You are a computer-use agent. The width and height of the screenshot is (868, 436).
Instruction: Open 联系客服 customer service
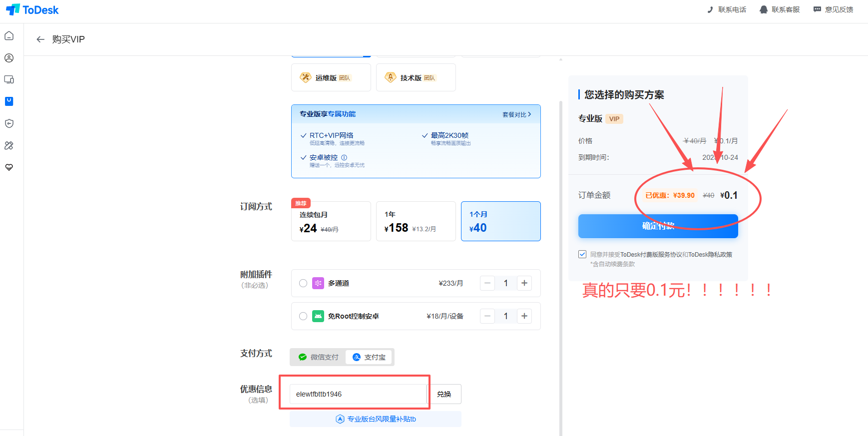(780, 9)
